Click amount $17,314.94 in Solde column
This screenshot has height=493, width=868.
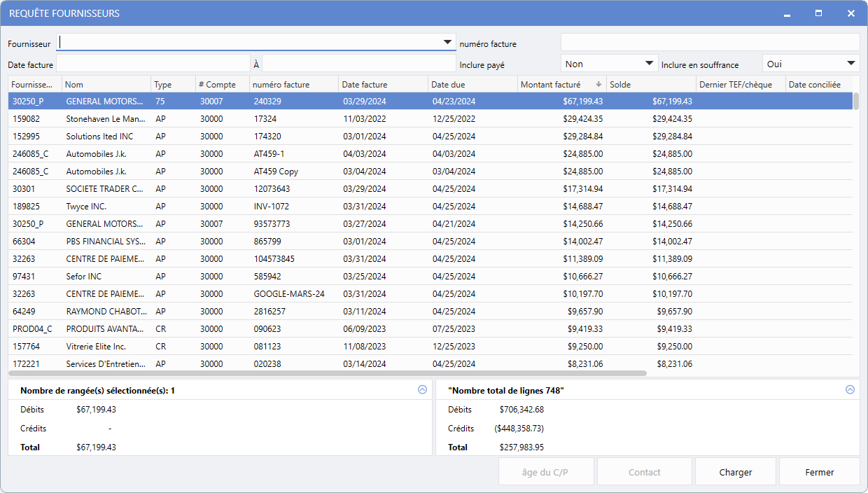click(672, 189)
